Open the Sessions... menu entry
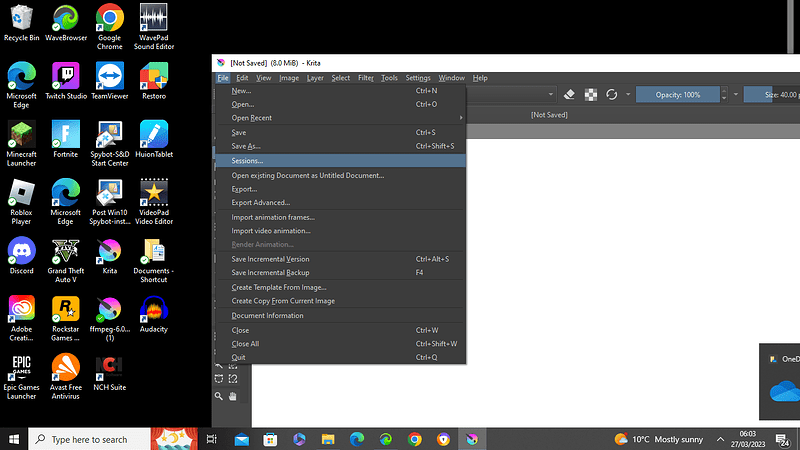 340,161
